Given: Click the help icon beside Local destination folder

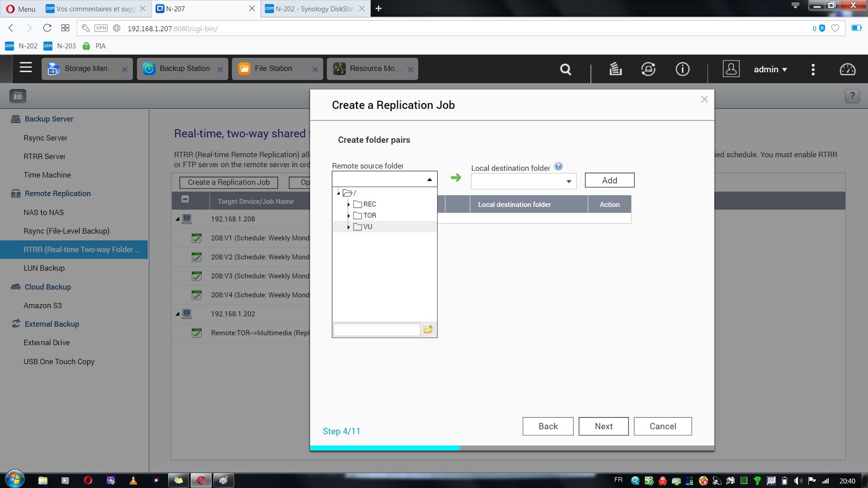Looking at the screenshot, I should point(558,166).
